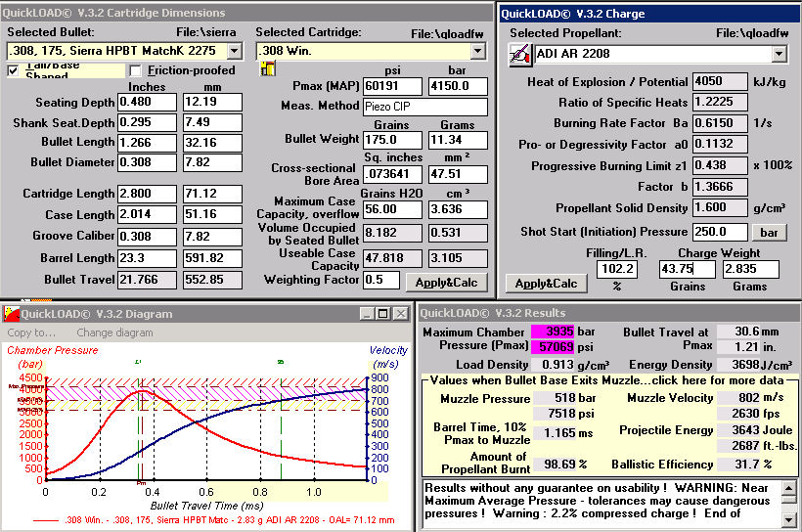This screenshot has height=532, width=802.
Task: Click the Filling/L.R. percent field
Action: coord(617,269)
